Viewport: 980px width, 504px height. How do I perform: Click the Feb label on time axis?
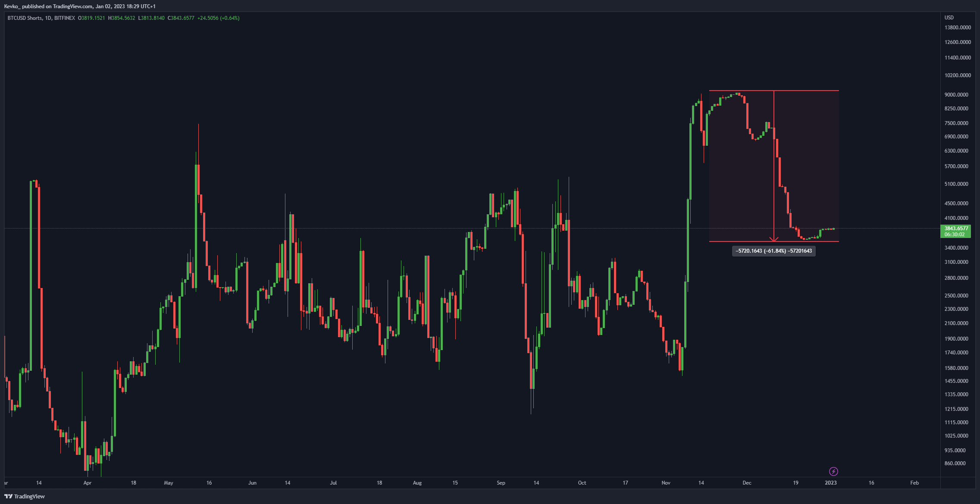click(x=914, y=483)
